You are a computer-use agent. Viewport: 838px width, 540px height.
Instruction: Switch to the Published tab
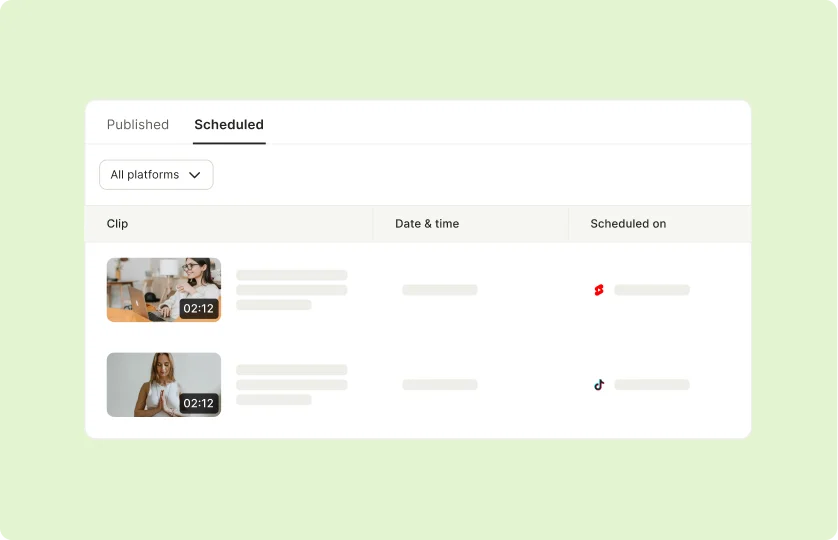(137, 125)
